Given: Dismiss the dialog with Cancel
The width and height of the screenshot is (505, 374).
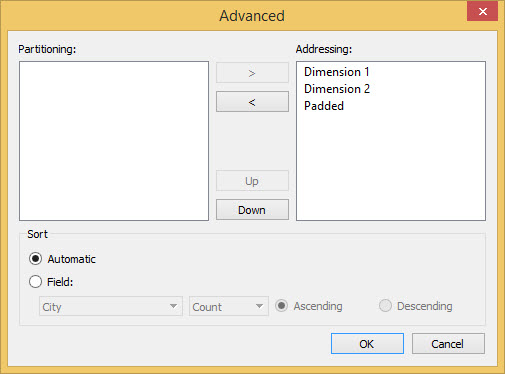Looking at the screenshot, I should tap(448, 344).
